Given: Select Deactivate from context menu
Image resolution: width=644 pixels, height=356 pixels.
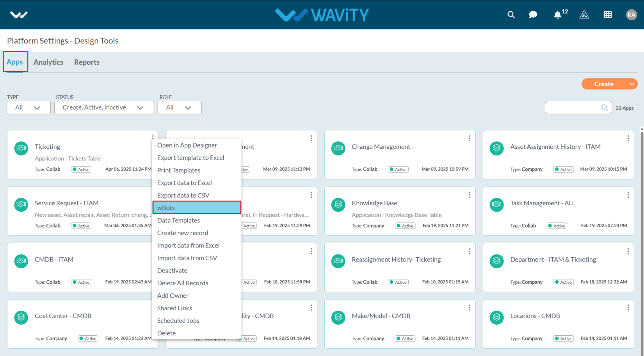Looking at the screenshot, I should [x=197, y=271].
